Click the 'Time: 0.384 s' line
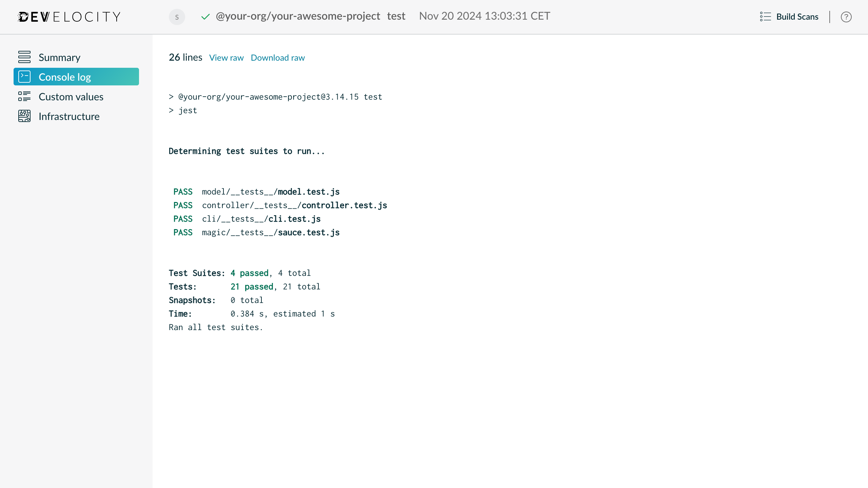This screenshot has height=488, width=868. (x=252, y=314)
